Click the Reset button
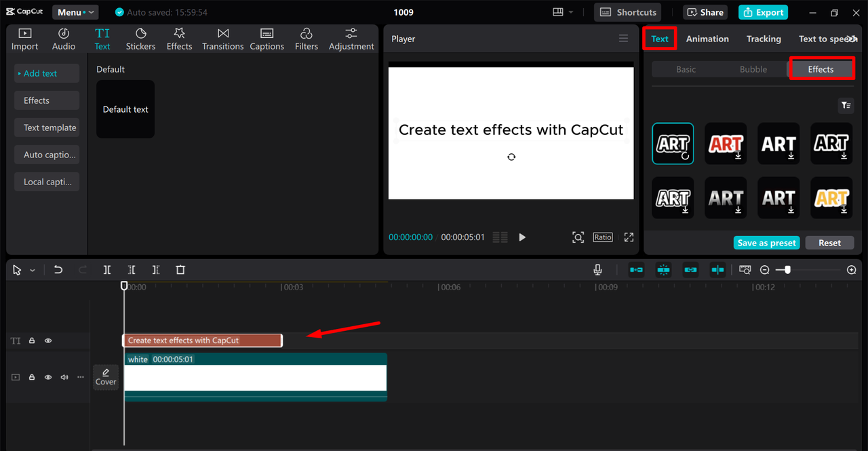 [x=829, y=243]
